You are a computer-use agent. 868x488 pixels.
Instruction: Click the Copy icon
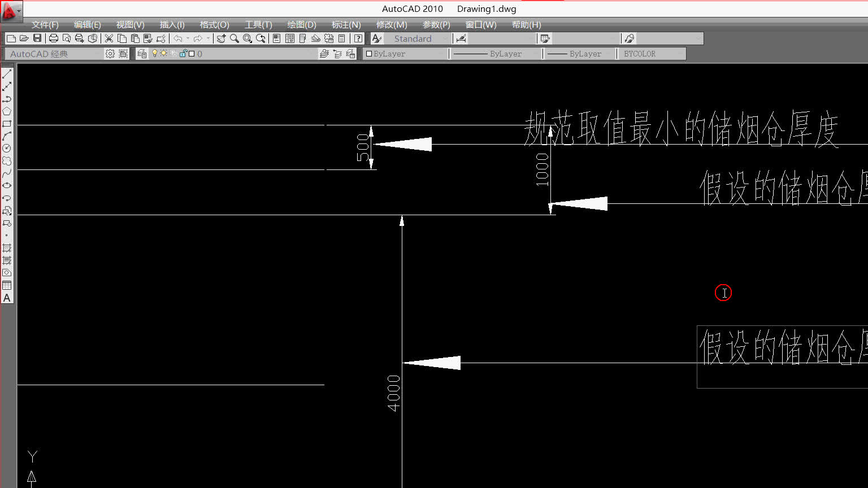(x=122, y=38)
